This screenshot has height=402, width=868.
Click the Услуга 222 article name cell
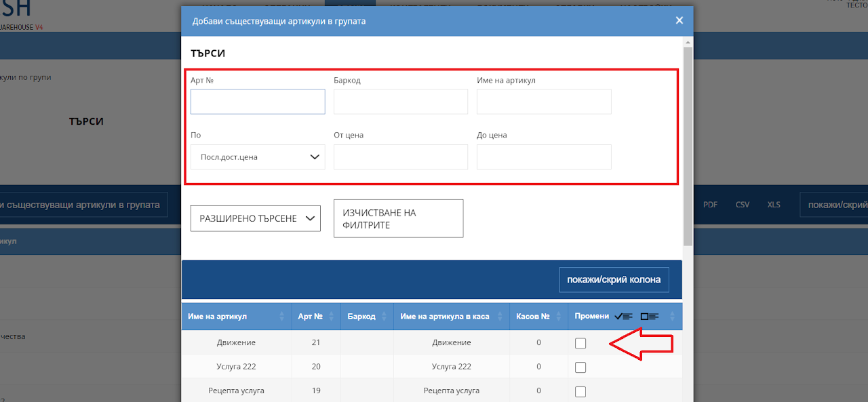click(x=237, y=367)
